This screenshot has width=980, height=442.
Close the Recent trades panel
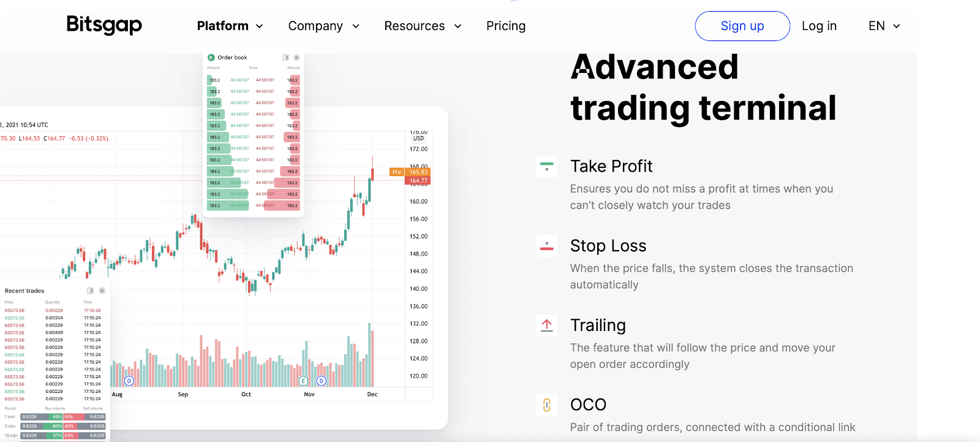point(102,291)
